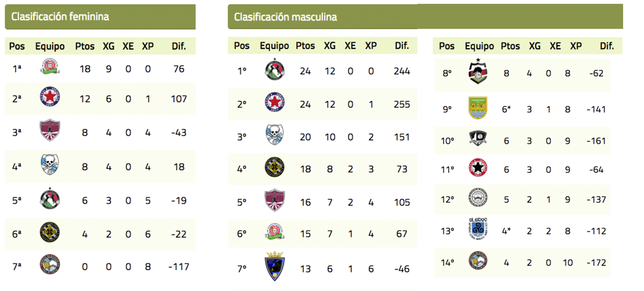
Task: Click the blue Oleiros triskelion crest at 13º
Action: click(478, 229)
